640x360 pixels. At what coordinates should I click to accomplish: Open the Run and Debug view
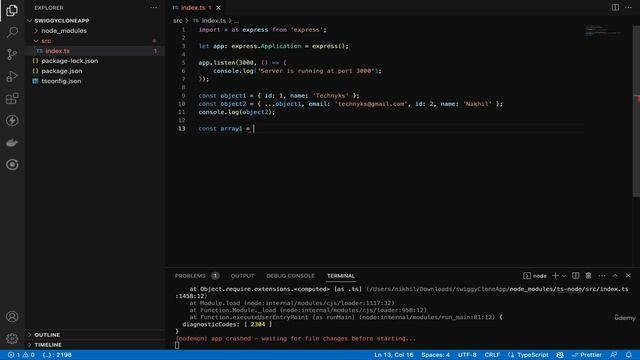click(x=12, y=76)
